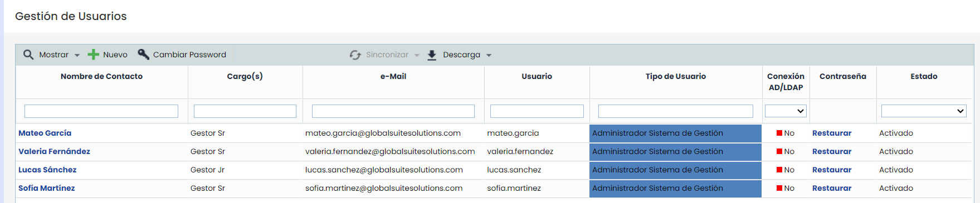Expand the Descarga dropdown arrow
Image resolution: width=980 pixels, height=203 pixels.
click(489, 55)
